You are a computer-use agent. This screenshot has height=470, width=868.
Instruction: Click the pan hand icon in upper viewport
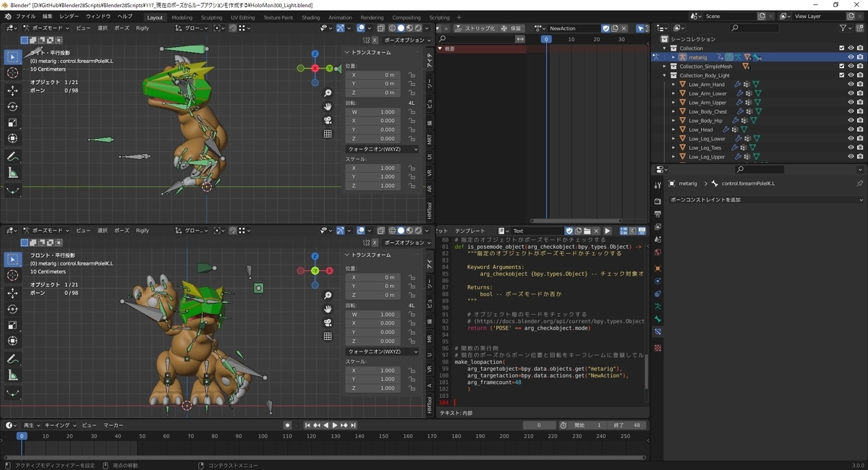(328, 106)
